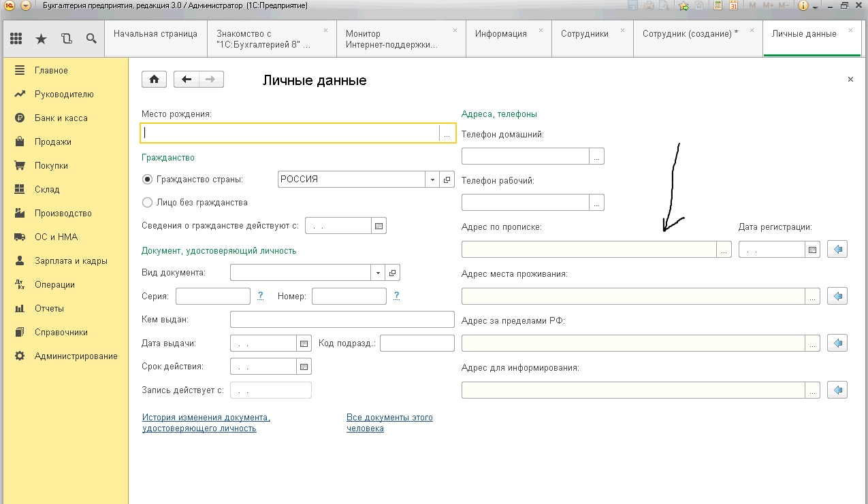
Task: Open ellipsis selector for Адрес по прописке
Action: click(x=724, y=250)
